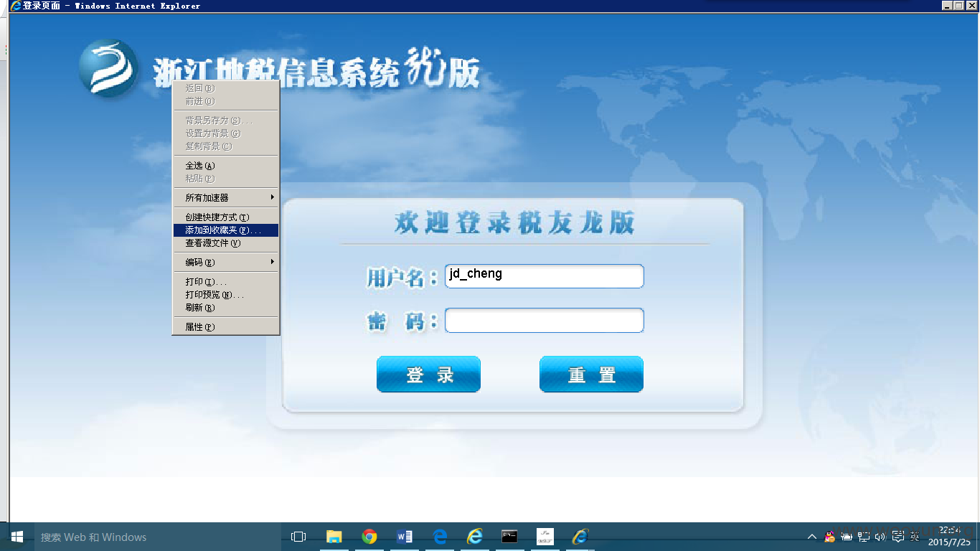The image size is (980, 551).
Task: Open 属性 from the context menu
Action: point(225,327)
